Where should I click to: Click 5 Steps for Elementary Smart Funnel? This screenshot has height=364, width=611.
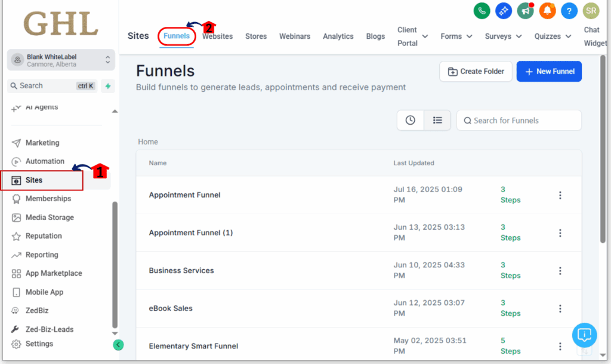tap(510, 346)
